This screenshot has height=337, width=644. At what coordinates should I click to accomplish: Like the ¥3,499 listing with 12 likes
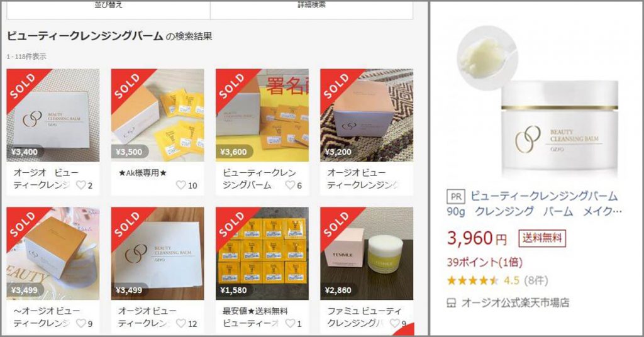click(180, 323)
